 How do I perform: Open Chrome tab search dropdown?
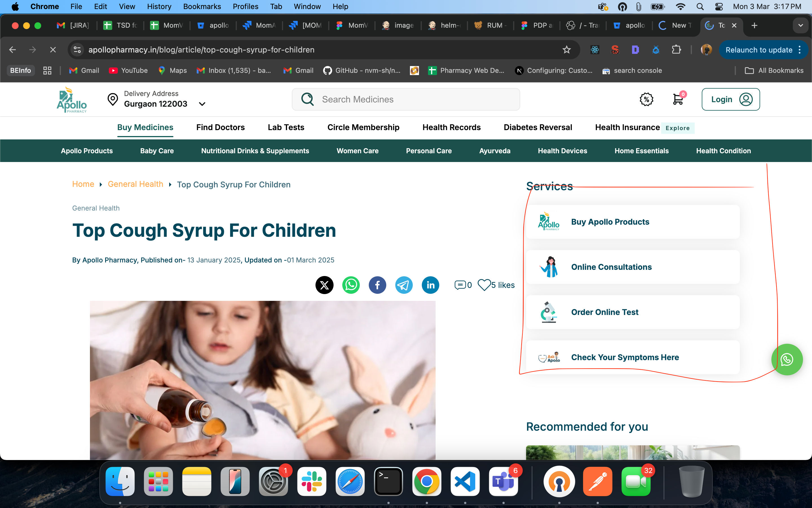(x=800, y=25)
